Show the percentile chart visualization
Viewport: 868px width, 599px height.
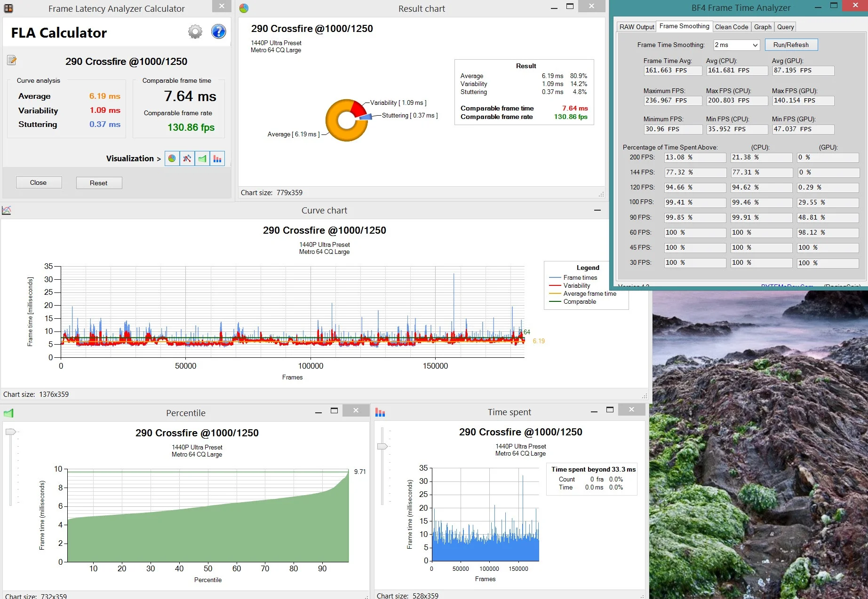click(x=202, y=158)
